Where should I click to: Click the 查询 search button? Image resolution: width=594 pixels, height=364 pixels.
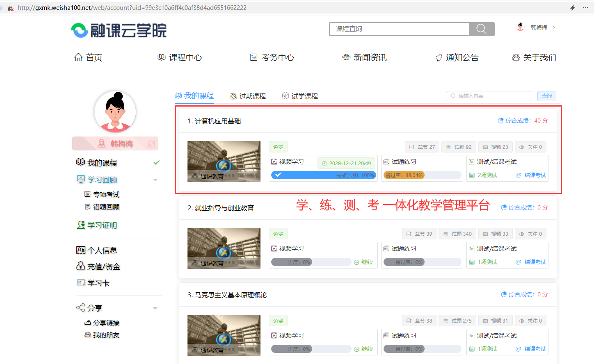click(x=546, y=96)
